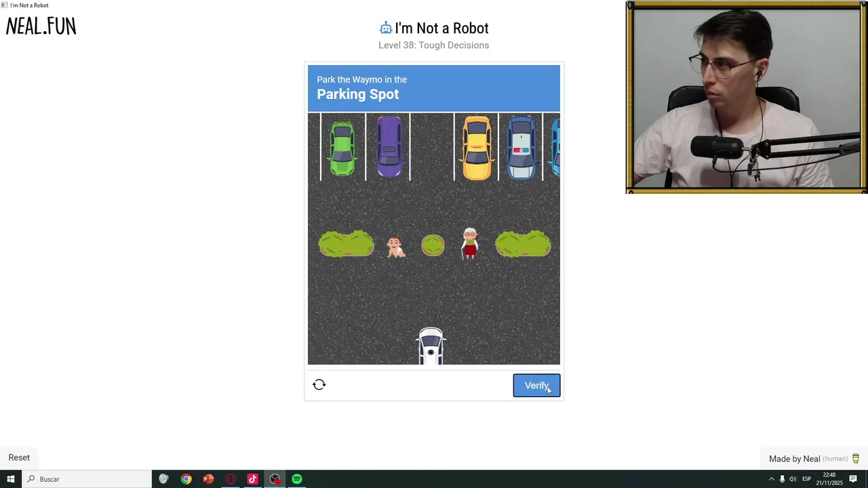Image resolution: width=868 pixels, height=488 pixels.
Task: Click the yellow parked car
Action: 477,148
